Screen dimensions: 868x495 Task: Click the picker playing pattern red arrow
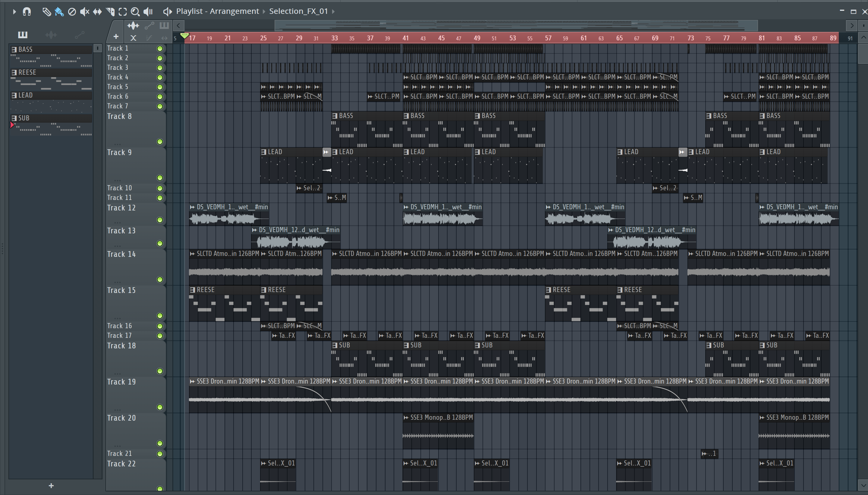click(x=12, y=125)
